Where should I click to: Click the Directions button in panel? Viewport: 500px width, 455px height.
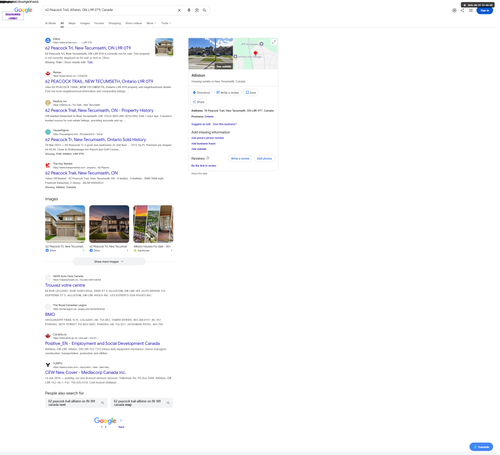click(201, 93)
